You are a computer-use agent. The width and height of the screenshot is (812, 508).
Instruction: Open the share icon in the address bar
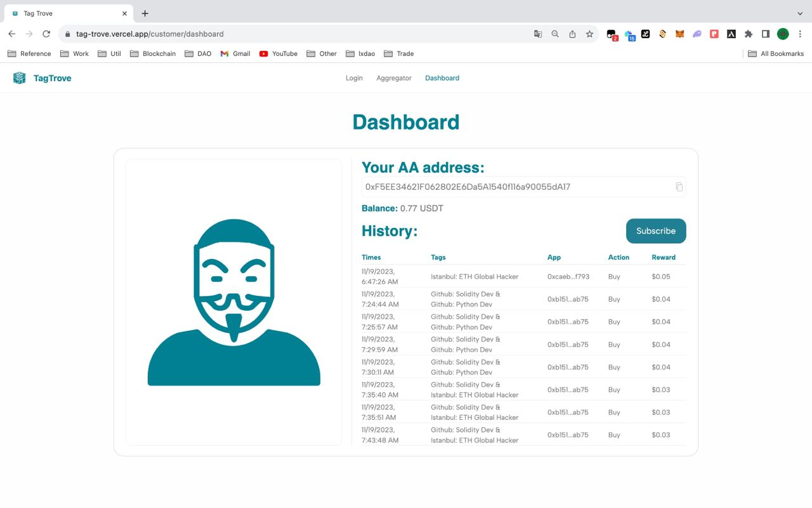coord(572,34)
